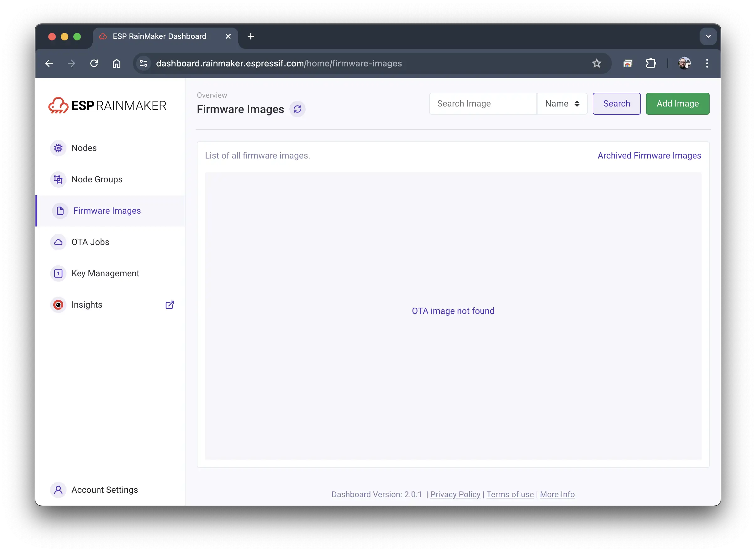The width and height of the screenshot is (756, 552).
Task: Click the OTA Jobs cloud icon
Action: pyautogui.click(x=59, y=242)
